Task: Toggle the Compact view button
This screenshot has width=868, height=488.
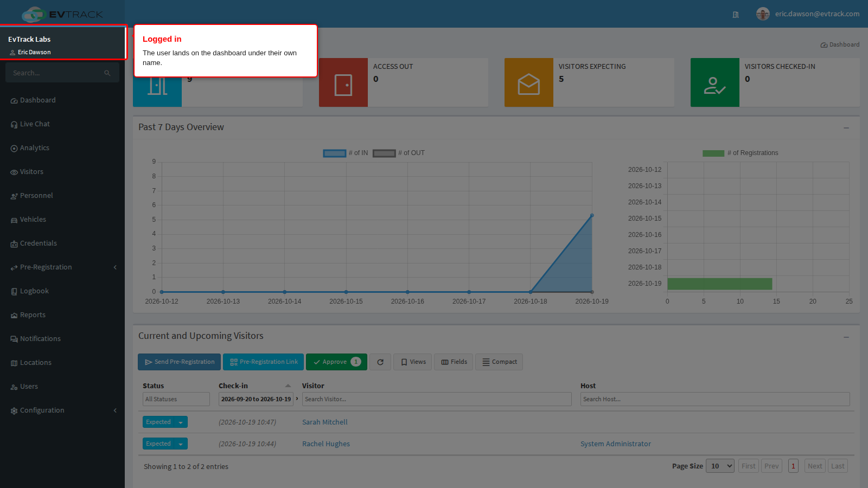Action: click(499, 362)
